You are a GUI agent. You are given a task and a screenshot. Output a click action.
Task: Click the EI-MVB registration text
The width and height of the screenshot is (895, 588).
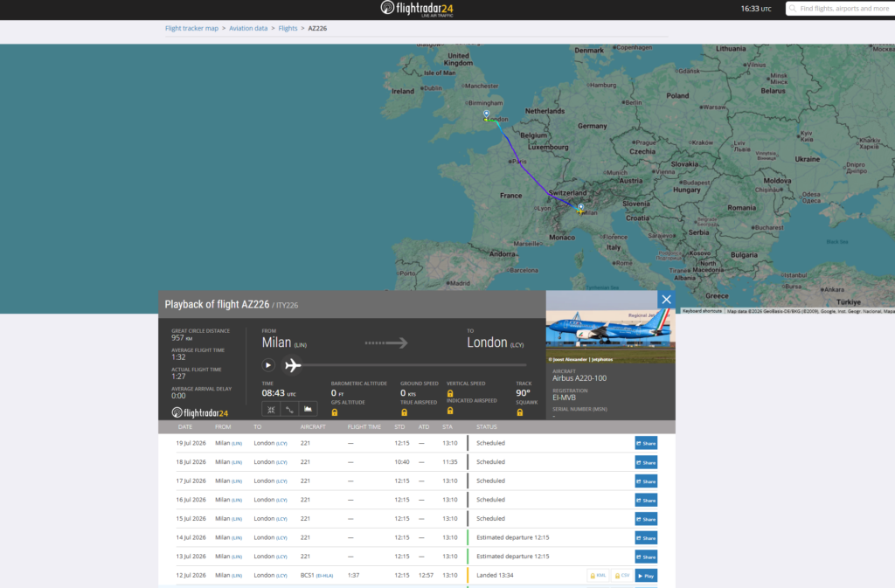coord(564,398)
